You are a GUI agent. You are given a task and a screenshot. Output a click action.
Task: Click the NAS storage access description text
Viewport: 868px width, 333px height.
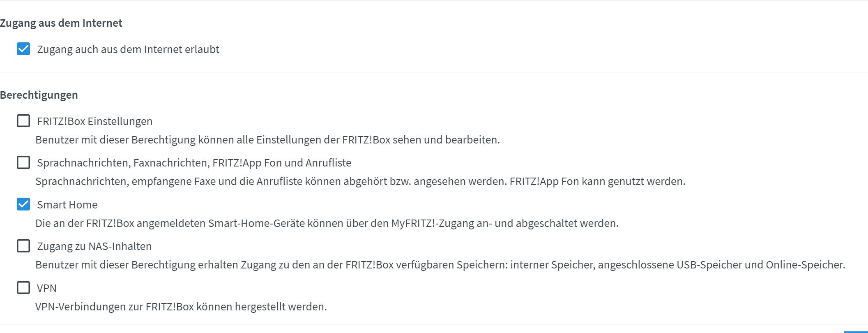point(440,265)
